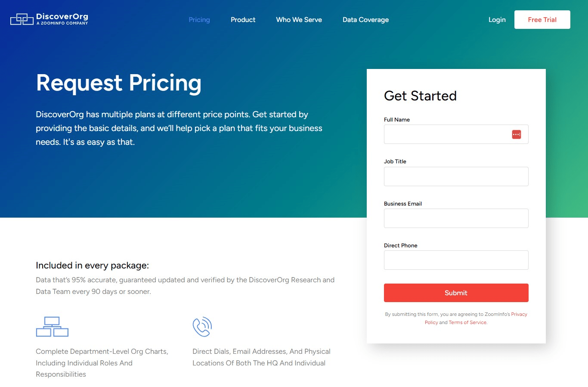Click the direct dials phone icon
588x387 pixels.
[202, 326]
